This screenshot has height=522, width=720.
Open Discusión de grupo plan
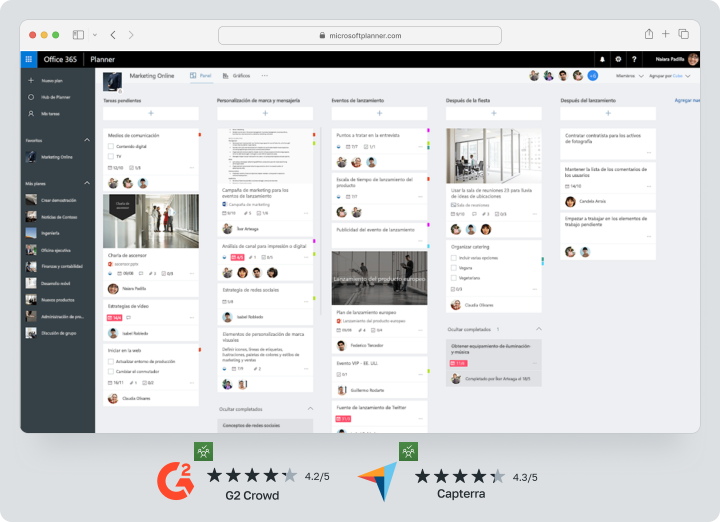point(57,333)
